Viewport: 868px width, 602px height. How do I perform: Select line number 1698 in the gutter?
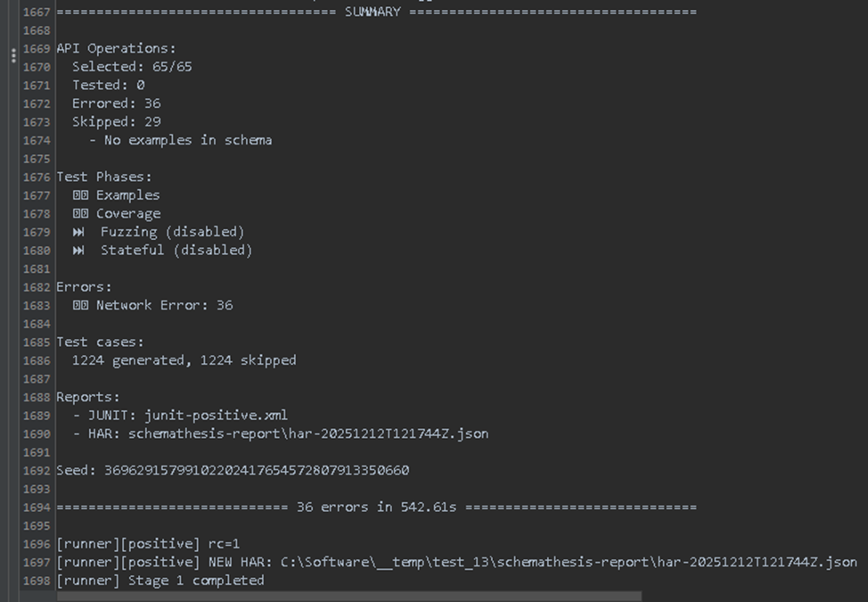[37, 581]
